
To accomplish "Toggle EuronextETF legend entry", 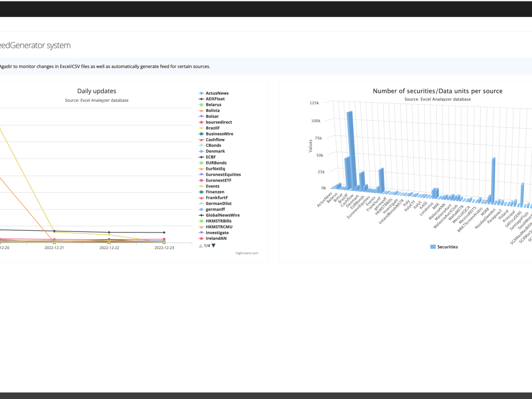I will (215, 180).
